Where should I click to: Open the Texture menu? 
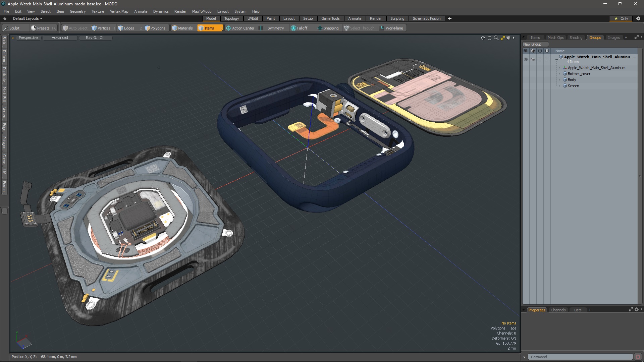[x=98, y=11]
